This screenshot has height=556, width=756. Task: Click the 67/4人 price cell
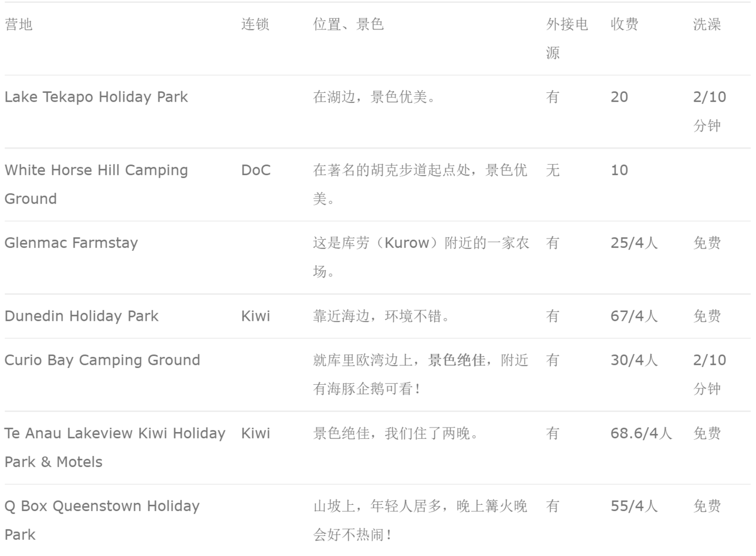click(x=634, y=316)
